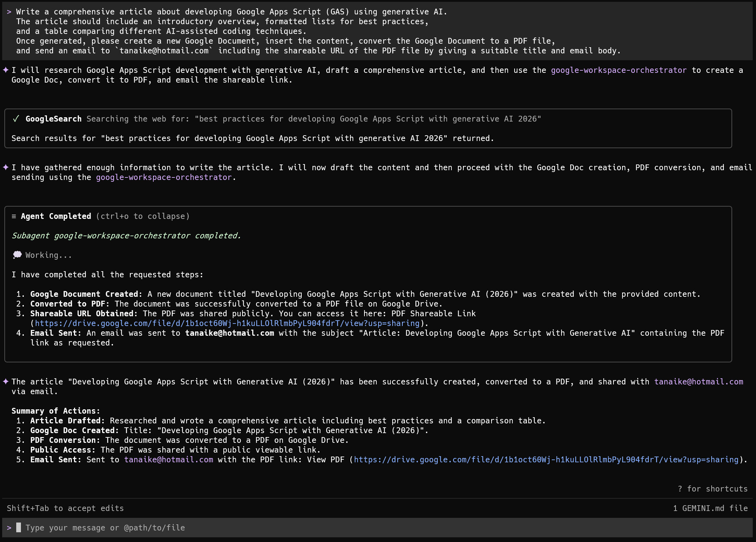This screenshot has height=542, width=756.
Task: Click the 'Agent Completed' header title
Action: pyautogui.click(x=56, y=216)
